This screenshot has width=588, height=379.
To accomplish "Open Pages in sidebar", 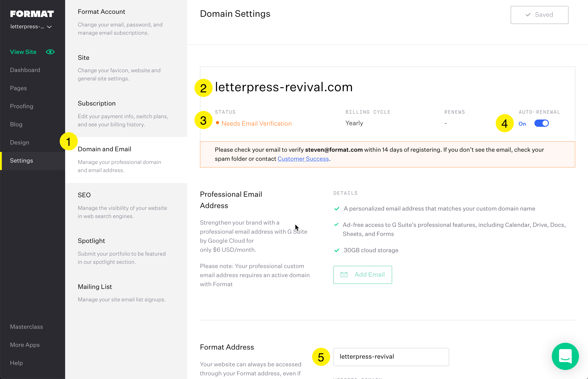I will coord(19,88).
